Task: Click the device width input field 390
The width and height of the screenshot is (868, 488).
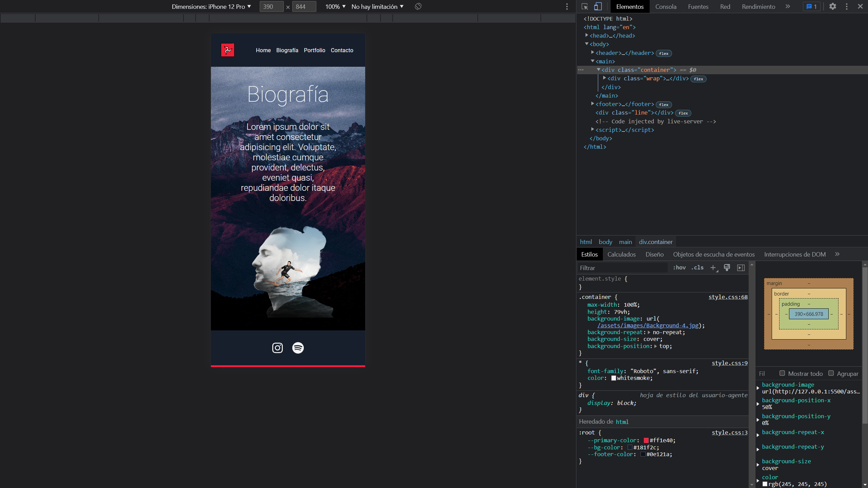Action: 271,6
